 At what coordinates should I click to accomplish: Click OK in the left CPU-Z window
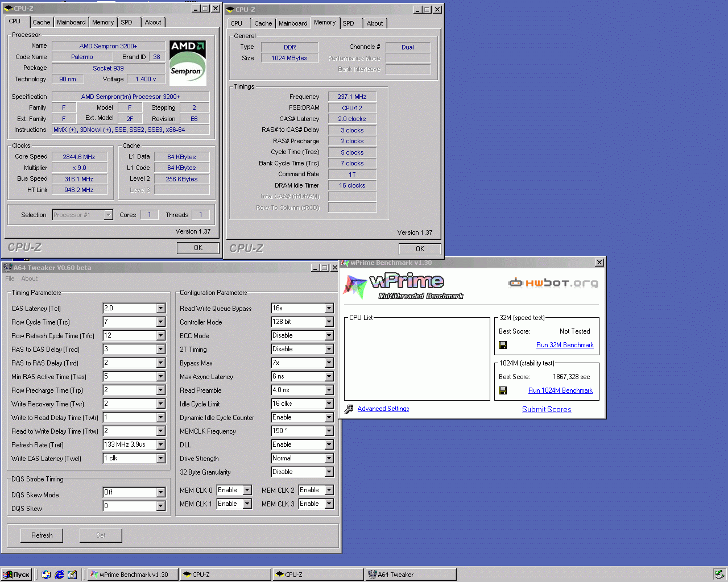pyautogui.click(x=198, y=248)
